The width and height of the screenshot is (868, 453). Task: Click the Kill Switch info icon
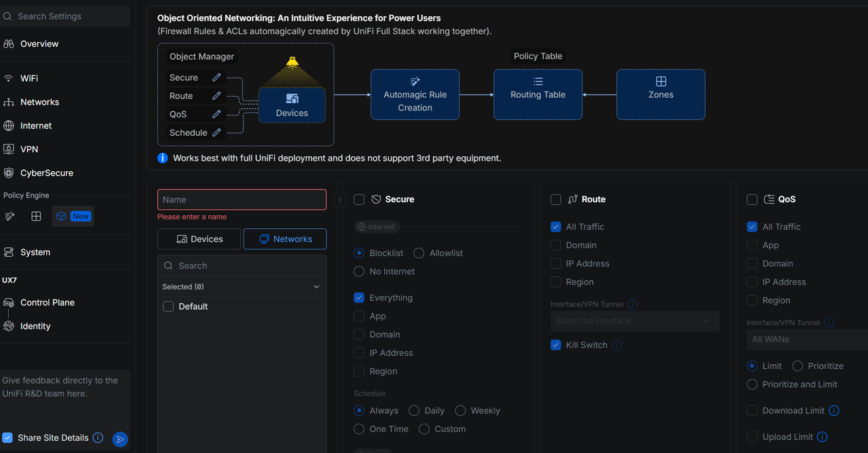click(x=617, y=345)
